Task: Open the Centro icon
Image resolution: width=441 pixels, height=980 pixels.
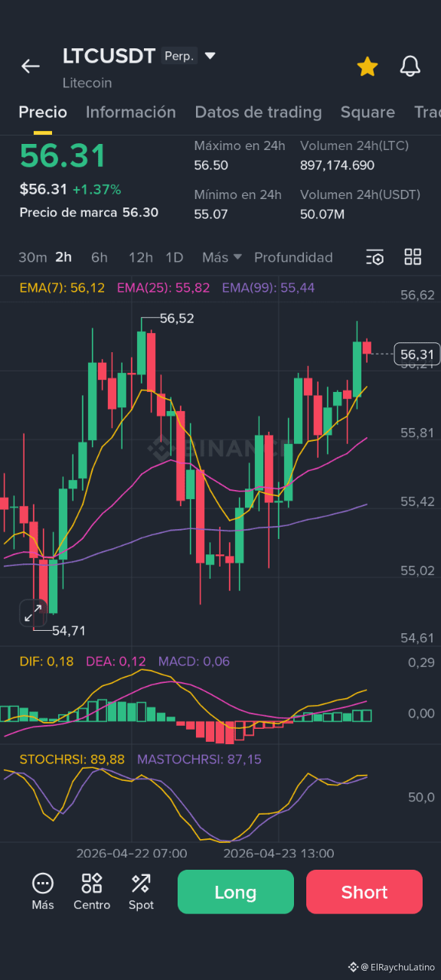Action: [92, 892]
